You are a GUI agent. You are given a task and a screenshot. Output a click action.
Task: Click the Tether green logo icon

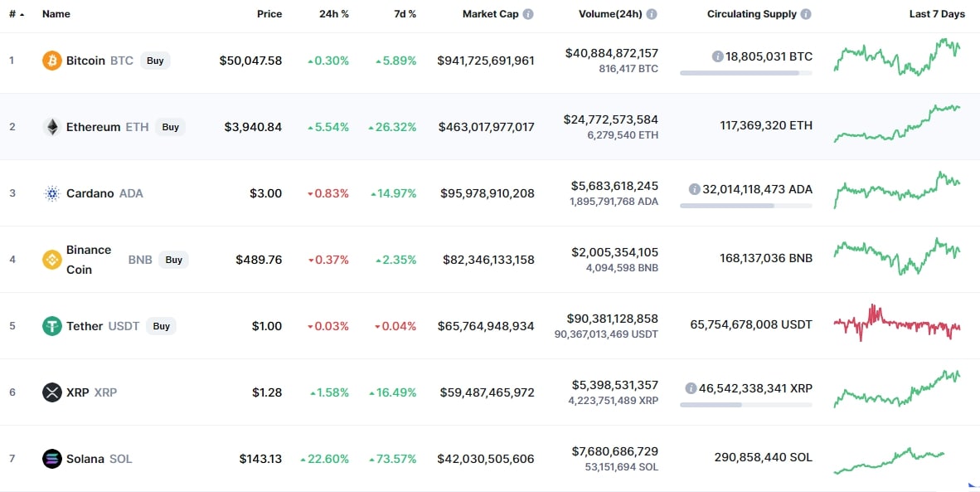click(52, 326)
